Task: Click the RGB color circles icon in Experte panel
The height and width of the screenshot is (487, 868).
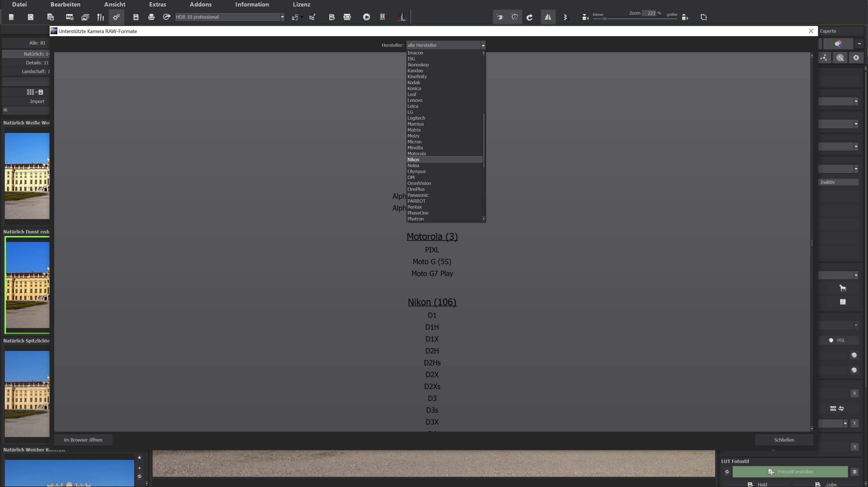Action: pos(838,44)
